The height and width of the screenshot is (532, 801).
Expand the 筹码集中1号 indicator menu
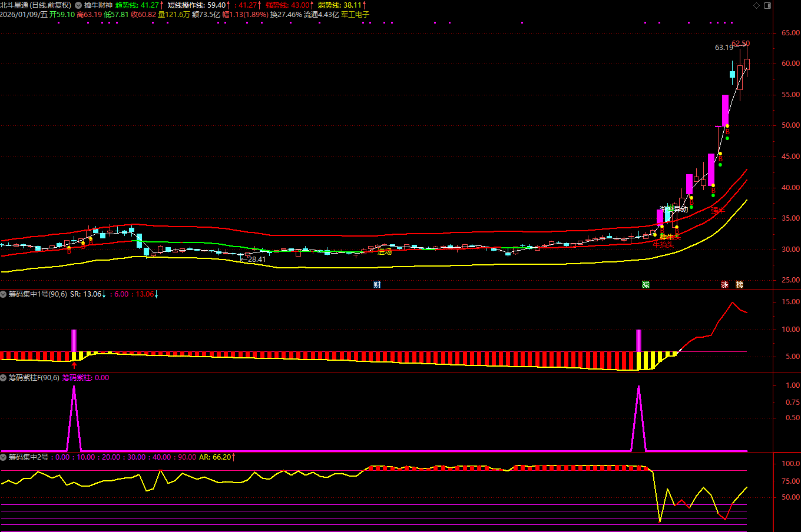coord(4,294)
